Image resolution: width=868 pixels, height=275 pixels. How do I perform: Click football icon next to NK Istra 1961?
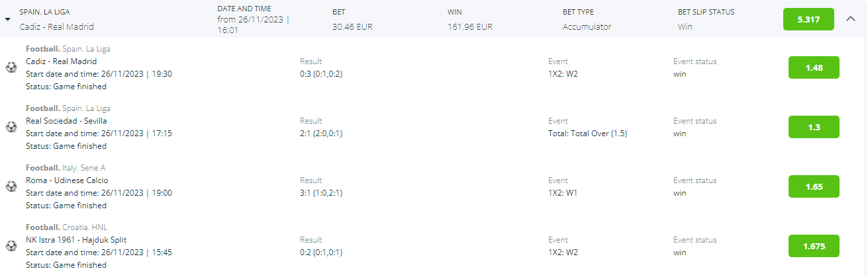click(11, 246)
